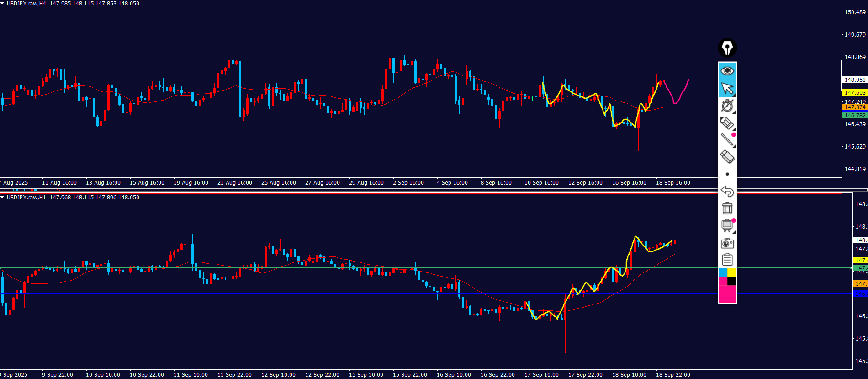Toggle the crossed-out stopwatch timer tool
The image size is (868, 379).
(x=727, y=106)
